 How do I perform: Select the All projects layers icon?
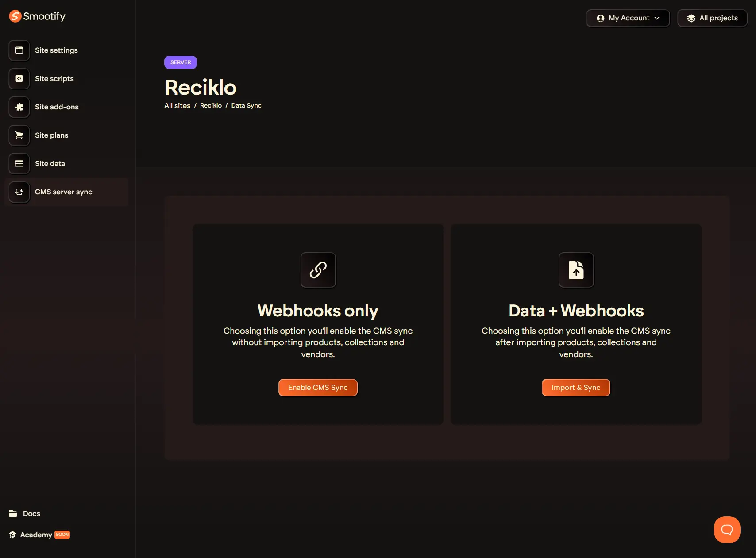pos(691,18)
